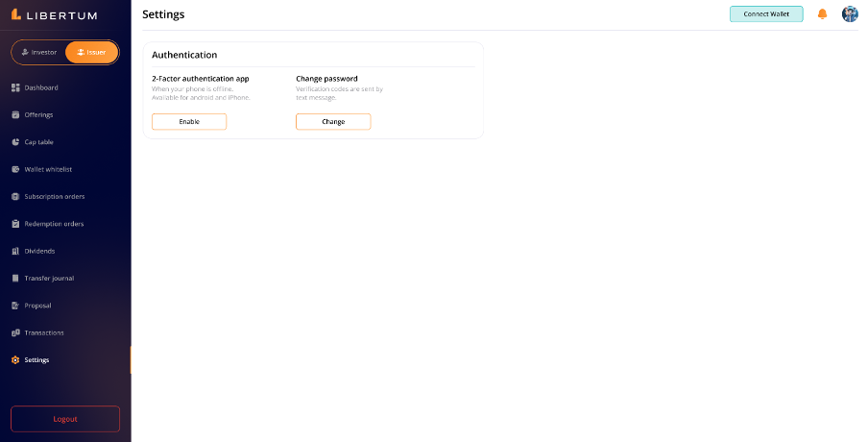This screenshot has width=868, height=442.
Task: Click the Connect Wallet button
Action: click(766, 14)
